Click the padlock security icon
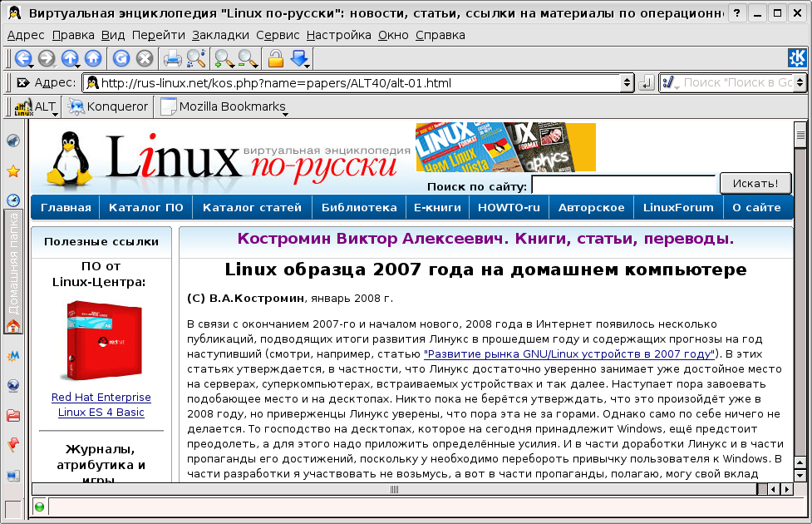Viewport: 812px width, 524px height. [275, 58]
